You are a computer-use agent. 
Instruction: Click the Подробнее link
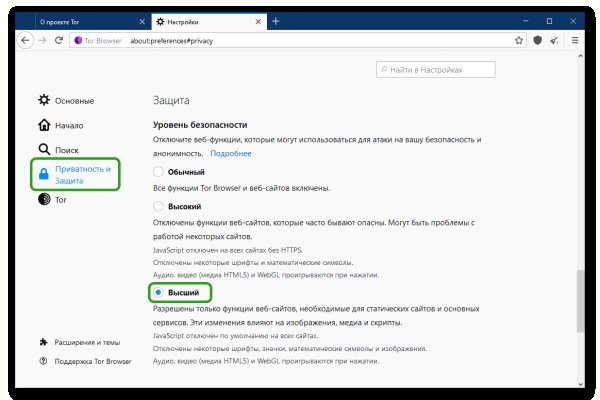pyautogui.click(x=231, y=154)
